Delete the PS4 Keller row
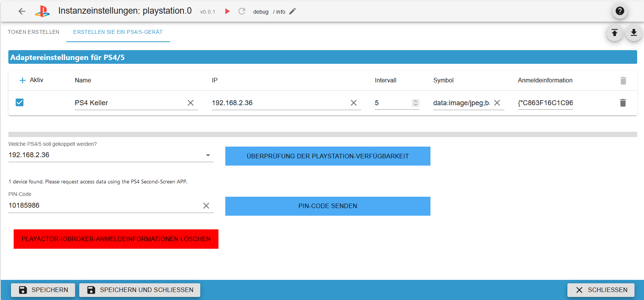This screenshot has width=644, height=300. (623, 103)
